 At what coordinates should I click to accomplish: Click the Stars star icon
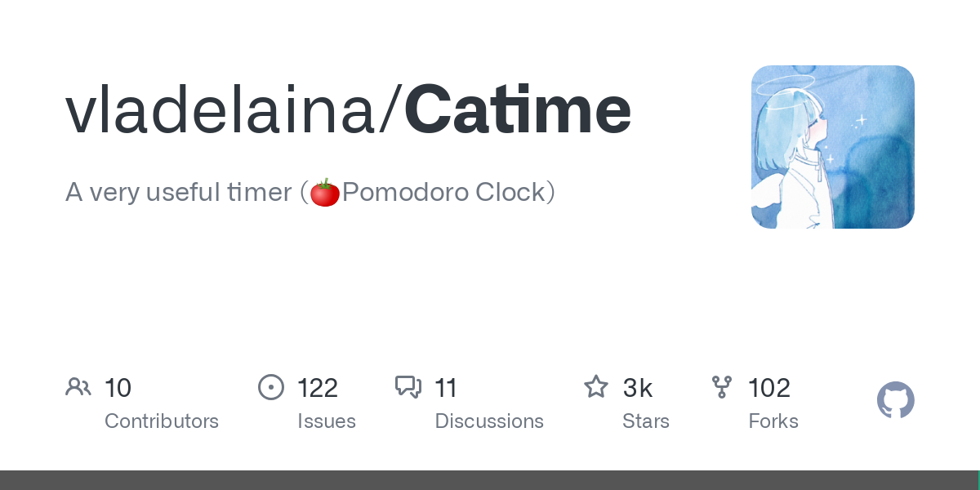pos(596,387)
